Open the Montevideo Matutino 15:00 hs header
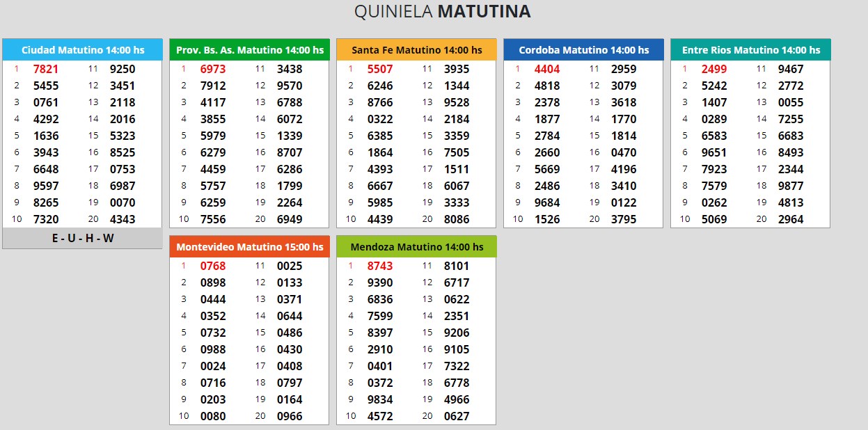 (x=249, y=247)
